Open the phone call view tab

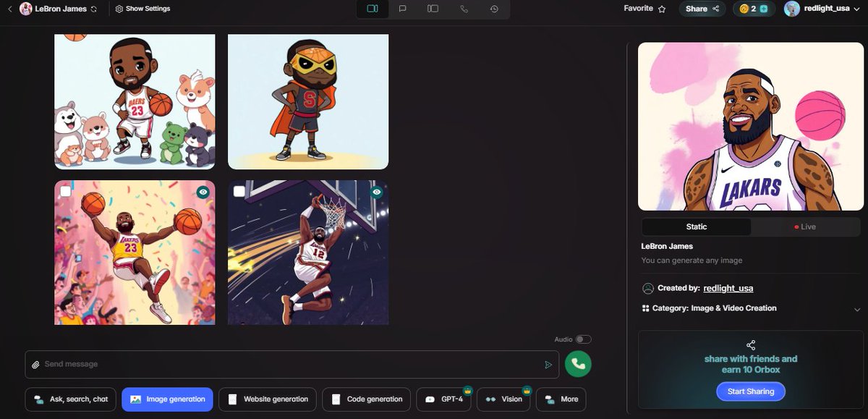tap(464, 9)
